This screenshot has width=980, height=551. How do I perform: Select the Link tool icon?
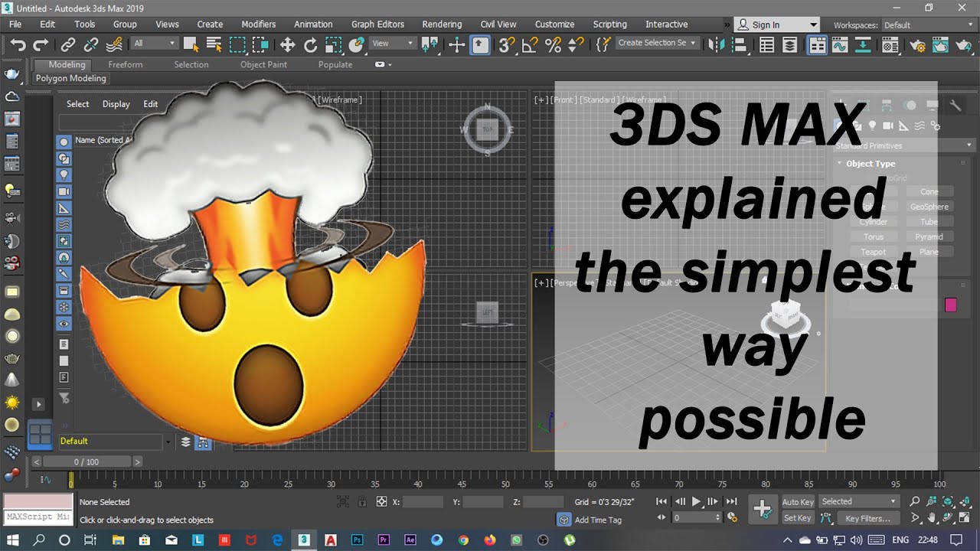(x=68, y=44)
